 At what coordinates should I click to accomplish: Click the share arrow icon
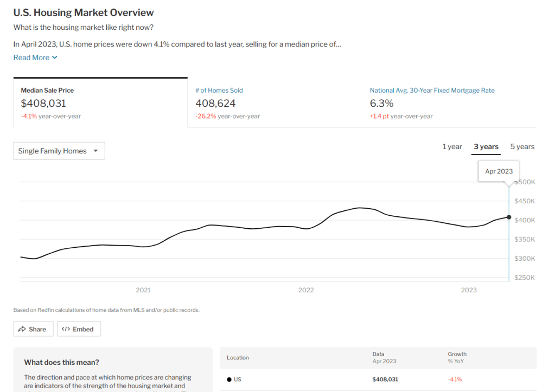tap(23, 329)
